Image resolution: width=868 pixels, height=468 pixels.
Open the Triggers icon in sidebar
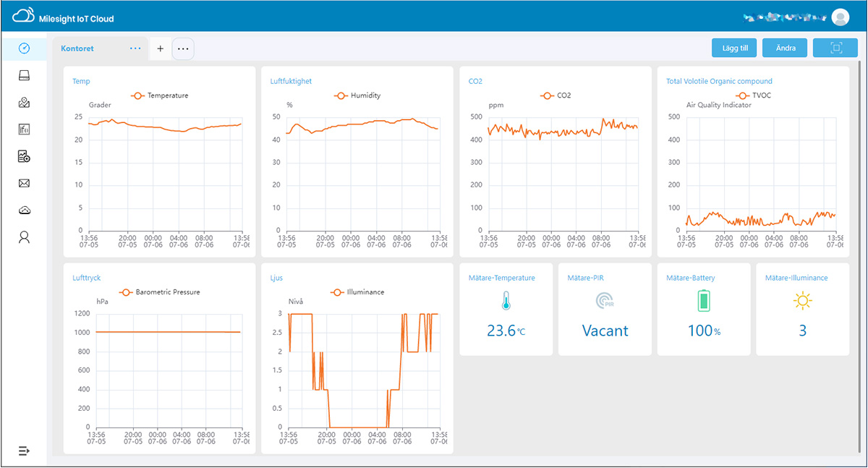[x=24, y=129]
